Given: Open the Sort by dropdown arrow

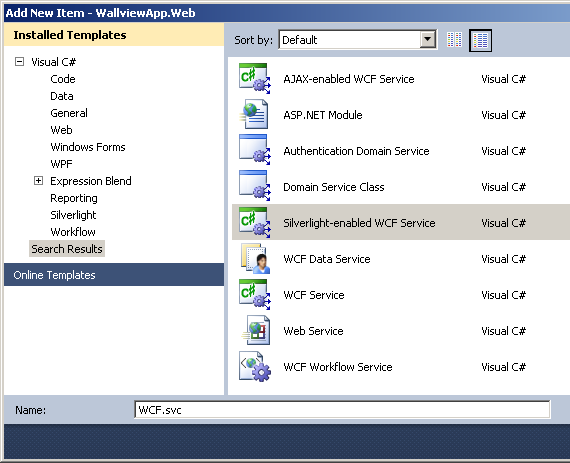Looking at the screenshot, I should (x=428, y=39).
